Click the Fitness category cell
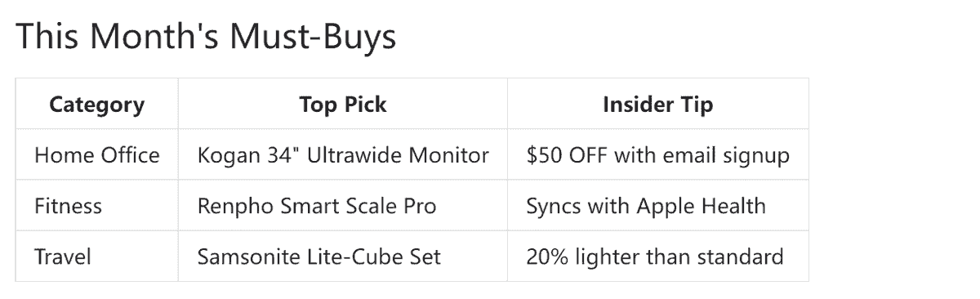Image resolution: width=980 pixels, height=299 pixels. [x=97, y=206]
